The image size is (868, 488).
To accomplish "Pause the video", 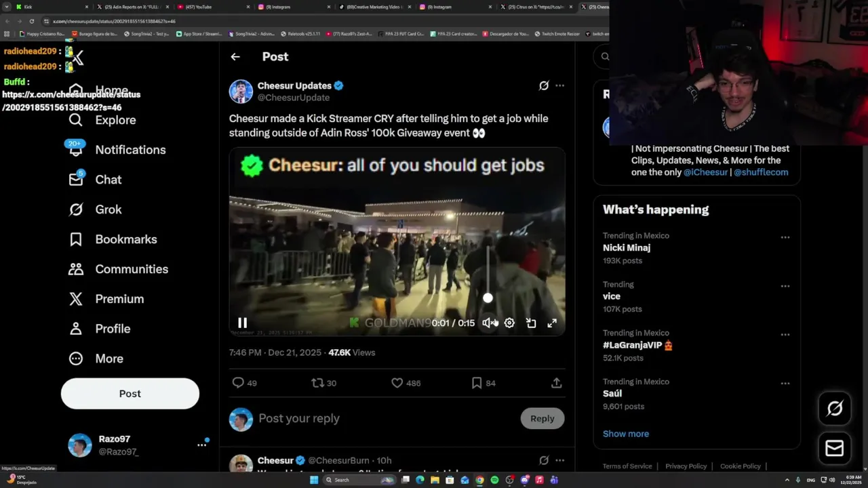I will [242, 323].
